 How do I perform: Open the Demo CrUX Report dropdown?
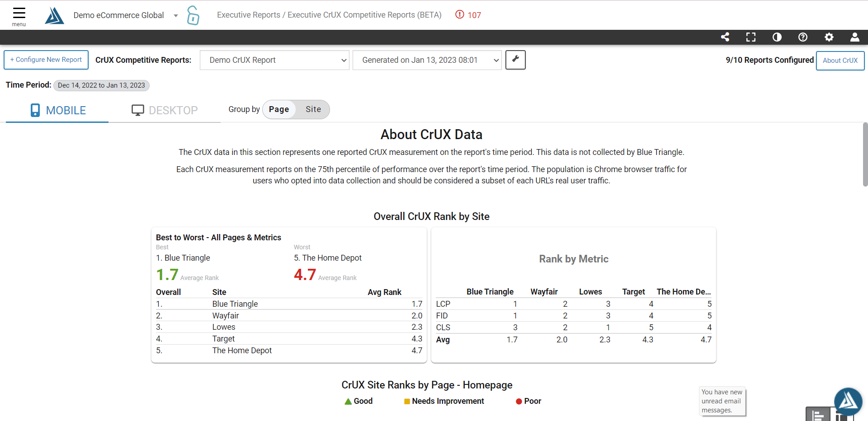(x=274, y=60)
